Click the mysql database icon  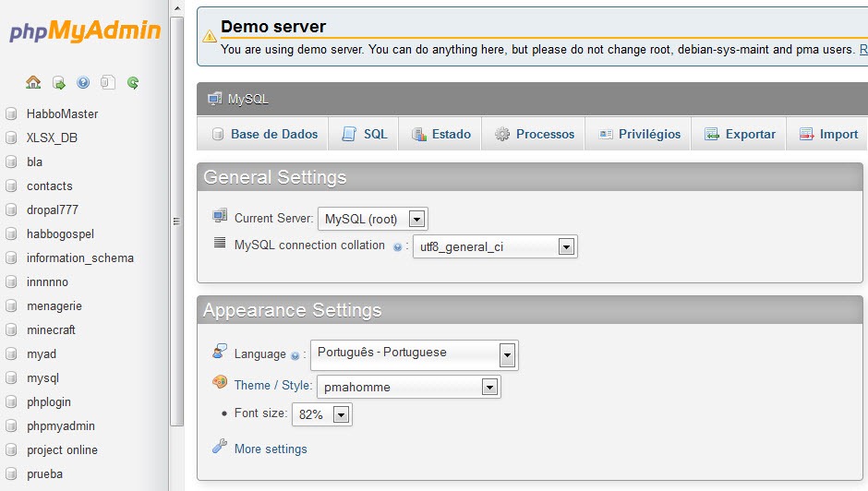[x=11, y=378]
